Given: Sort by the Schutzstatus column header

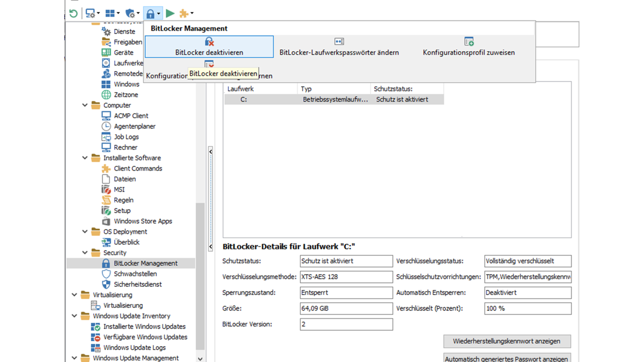Looking at the screenshot, I should (407, 89).
